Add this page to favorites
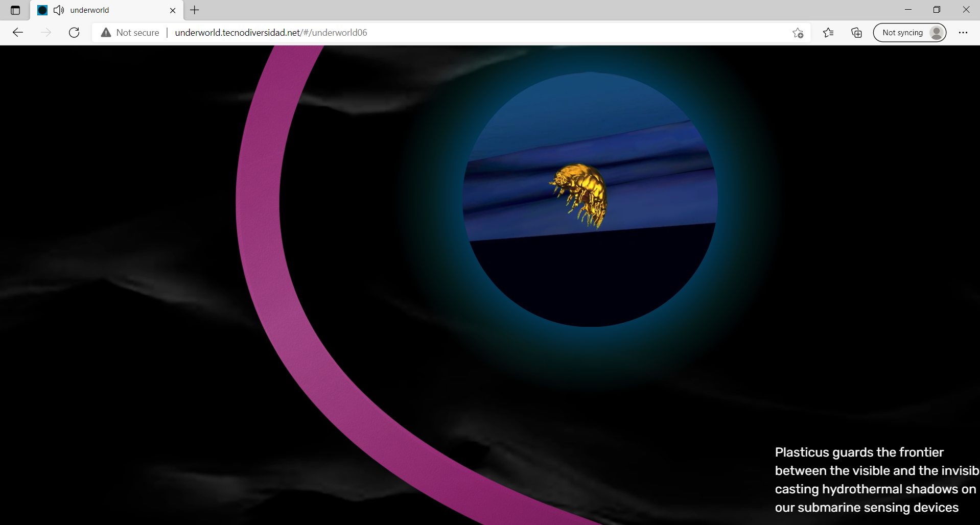This screenshot has width=980, height=525. [798, 33]
